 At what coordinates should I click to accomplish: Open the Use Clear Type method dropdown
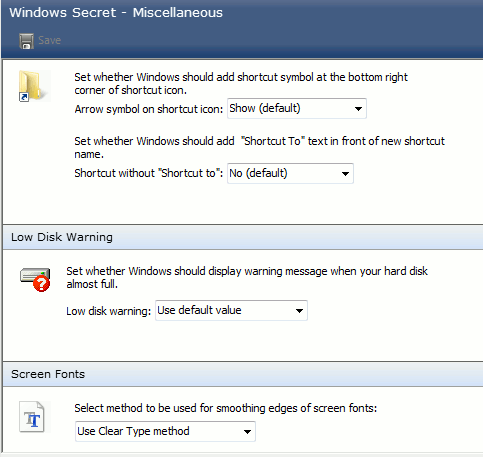pyautogui.click(x=165, y=431)
